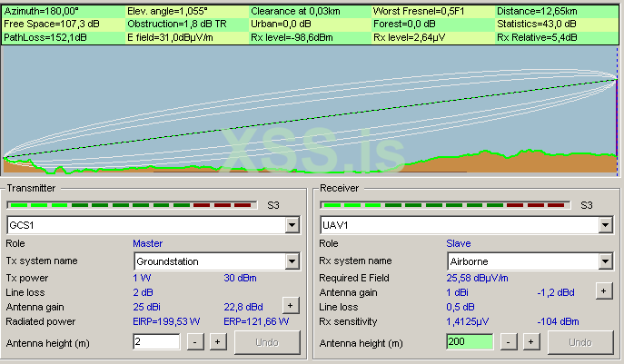Select the Urban=0,0 dB value
The image size is (624, 364).
click(x=281, y=25)
